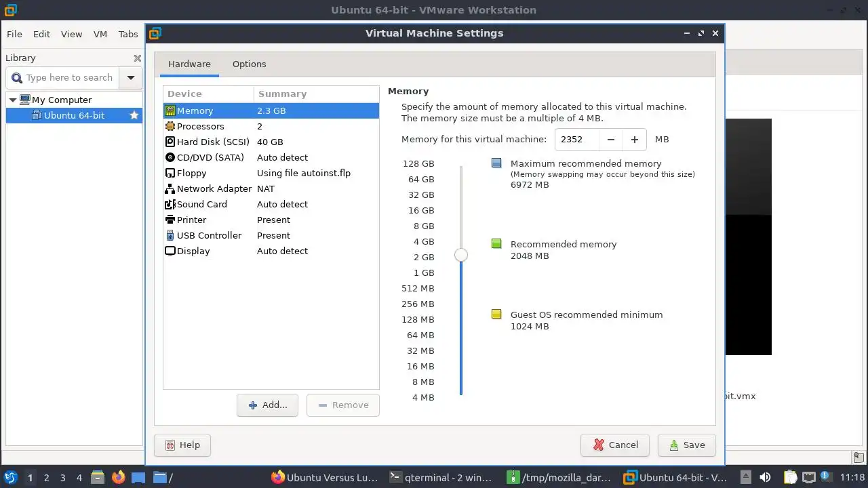The image size is (868, 488).
Task: Click the memory value input field
Action: [577, 140]
